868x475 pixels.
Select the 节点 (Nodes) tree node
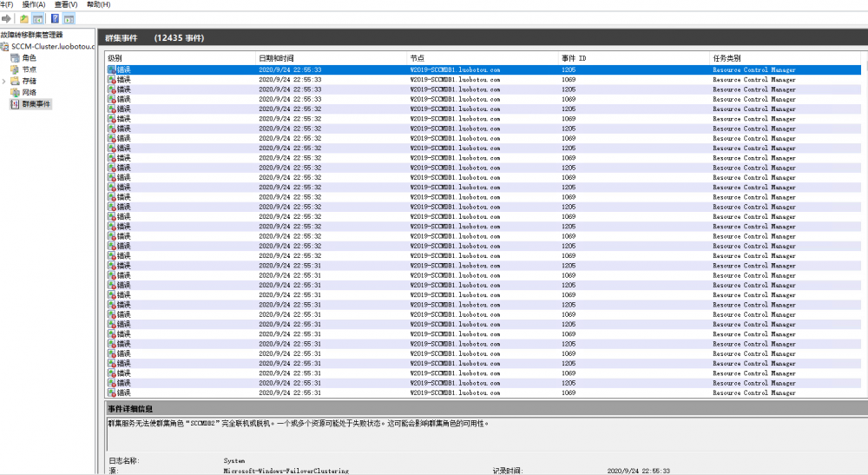click(x=29, y=69)
